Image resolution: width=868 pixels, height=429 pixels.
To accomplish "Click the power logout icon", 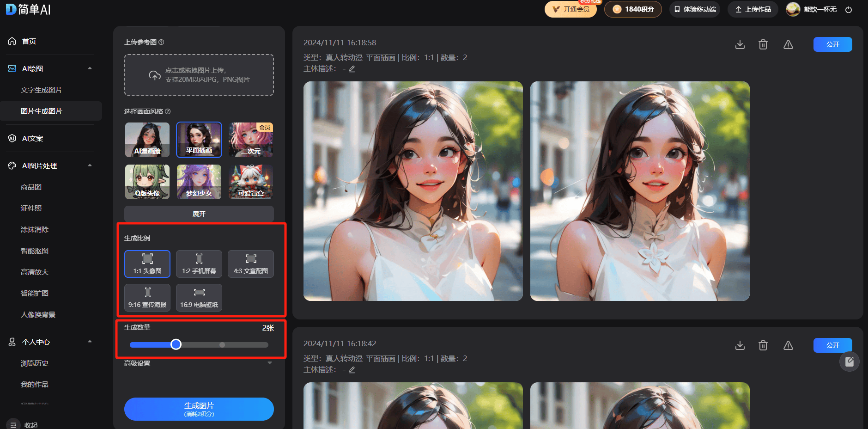I will click(849, 10).
